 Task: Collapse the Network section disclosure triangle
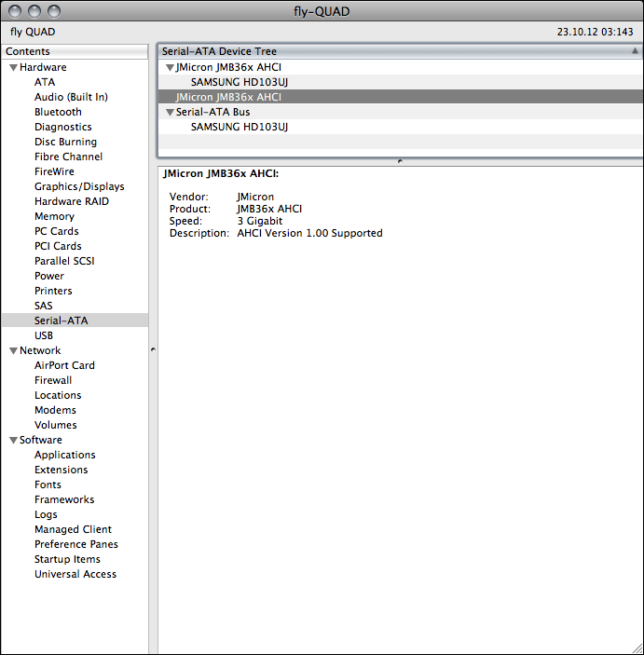tap(13, 351)
